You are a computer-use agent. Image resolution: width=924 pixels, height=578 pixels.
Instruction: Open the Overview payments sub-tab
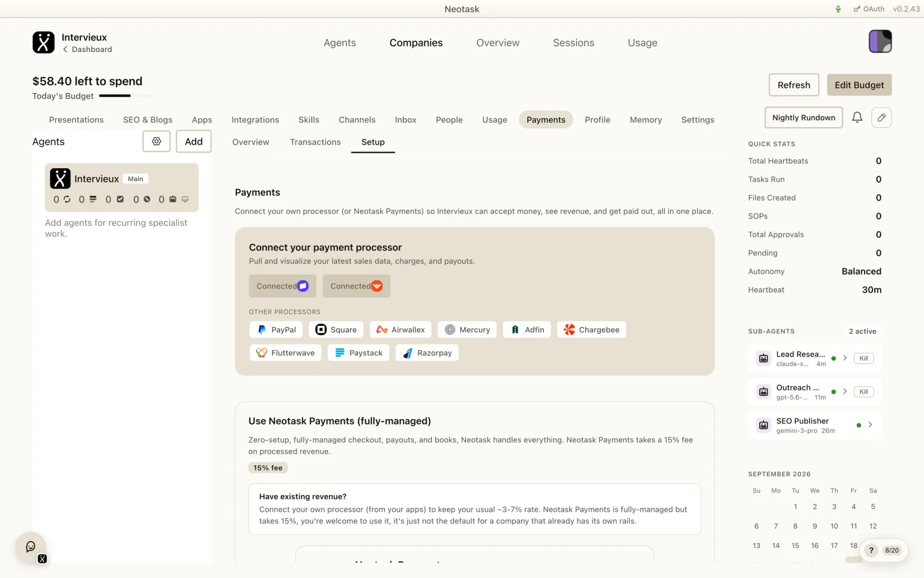pos(251,142)
